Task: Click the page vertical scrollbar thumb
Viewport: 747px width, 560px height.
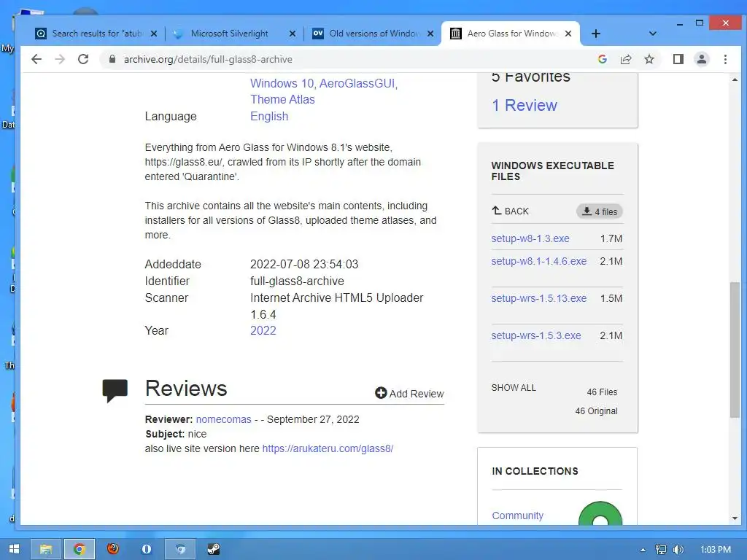Action: (735, 350)
